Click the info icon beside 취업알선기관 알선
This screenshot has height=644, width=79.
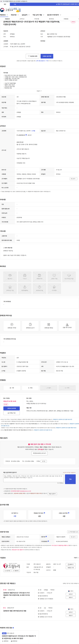(44, 513)
